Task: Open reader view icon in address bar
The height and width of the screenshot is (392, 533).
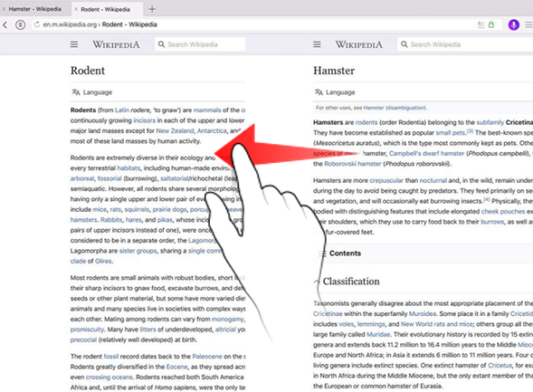Action: point(481,24)
